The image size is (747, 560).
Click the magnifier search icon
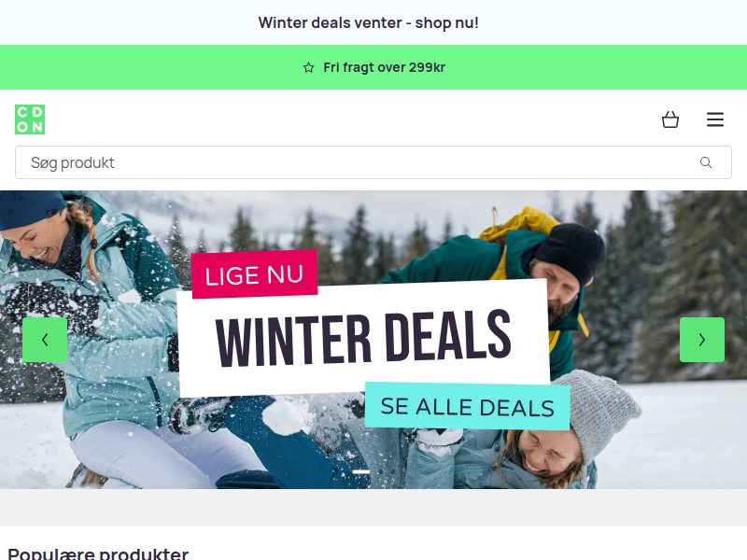tap(706, 162)
